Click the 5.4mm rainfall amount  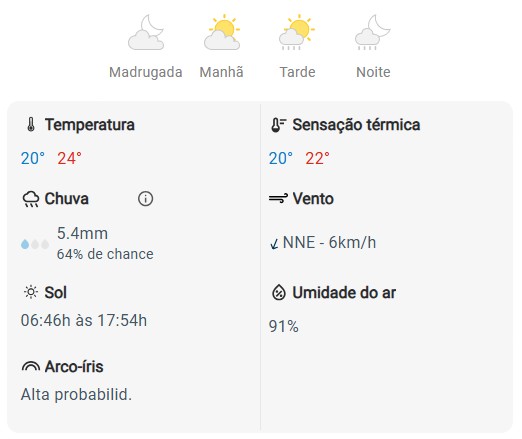tap(82, 233)
